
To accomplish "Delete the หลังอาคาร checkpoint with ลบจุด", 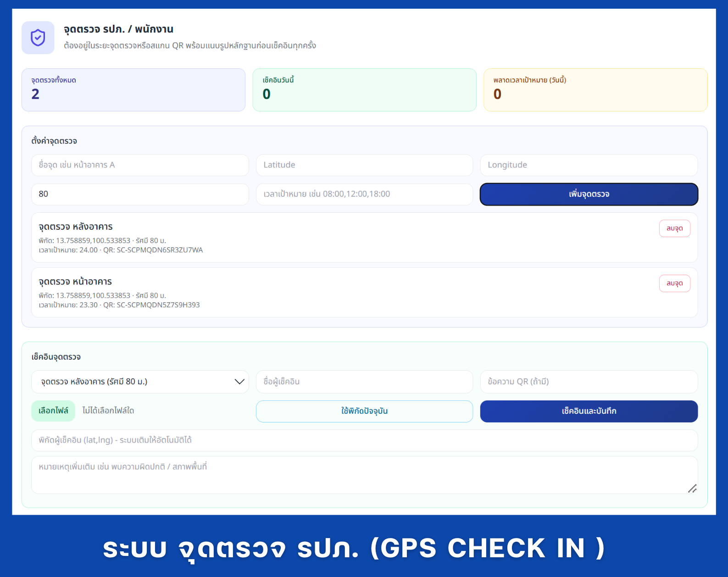I will coord(674,228).
